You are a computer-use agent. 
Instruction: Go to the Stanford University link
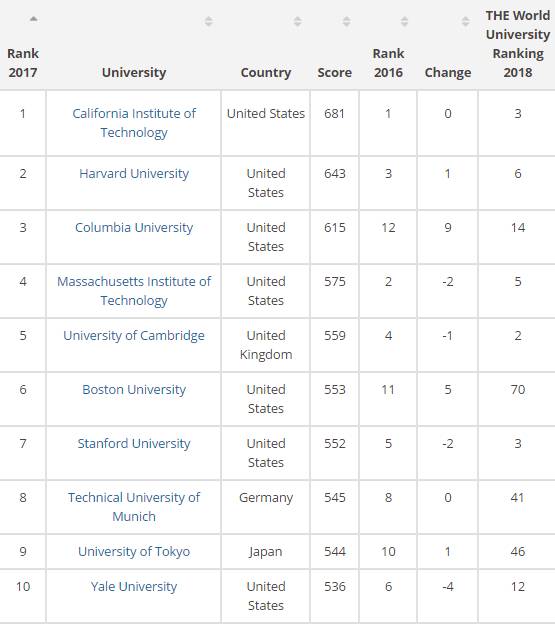(134, 444)
